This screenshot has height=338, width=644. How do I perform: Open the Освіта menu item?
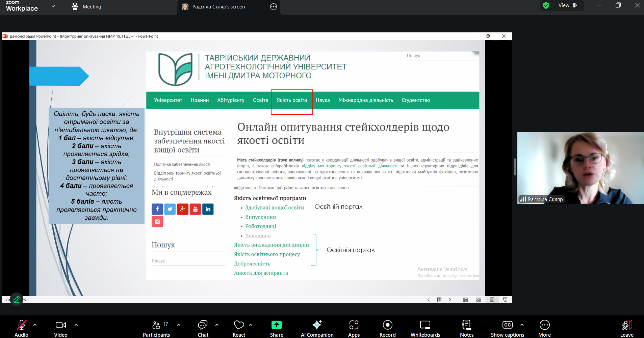point(260,100)
